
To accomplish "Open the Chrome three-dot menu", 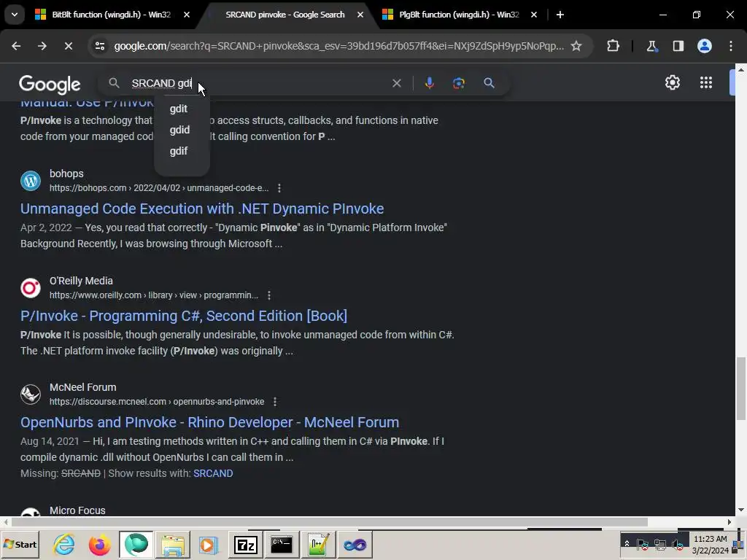I will point(731,46).
